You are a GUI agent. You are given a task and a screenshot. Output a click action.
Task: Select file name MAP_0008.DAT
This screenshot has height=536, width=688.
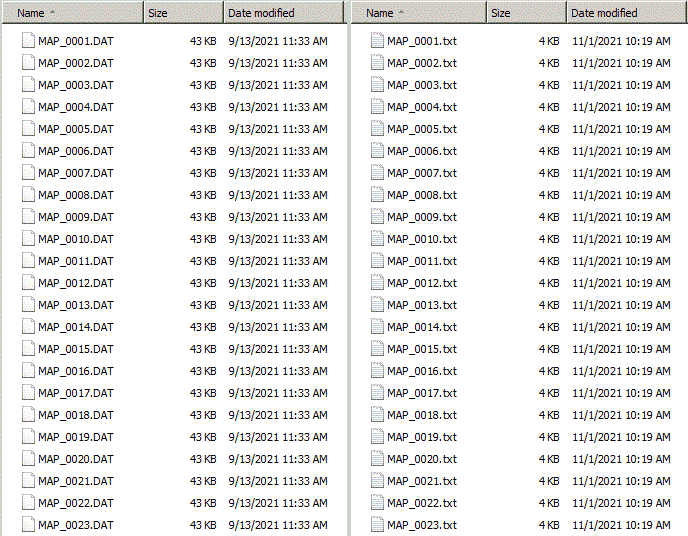tap(76, 195)
